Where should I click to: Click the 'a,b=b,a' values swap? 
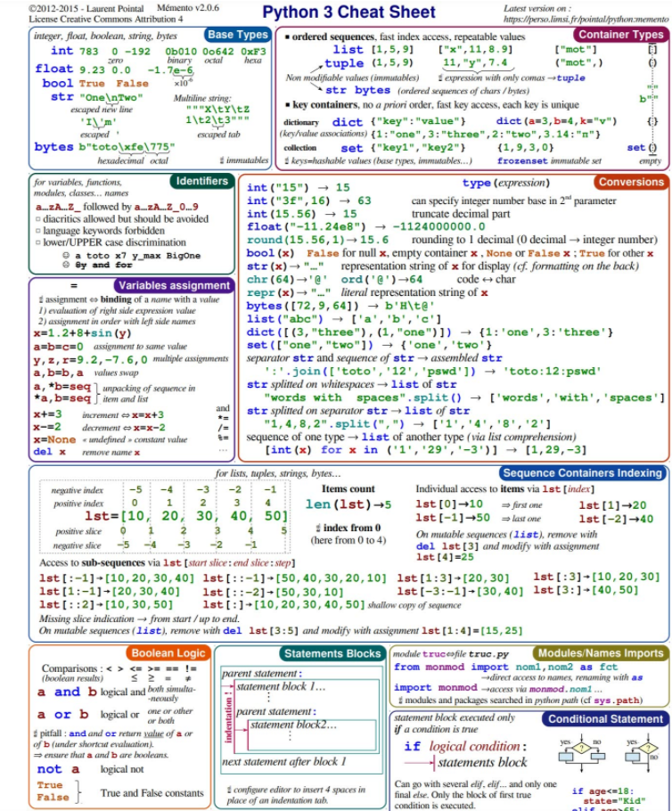(59, 373)
